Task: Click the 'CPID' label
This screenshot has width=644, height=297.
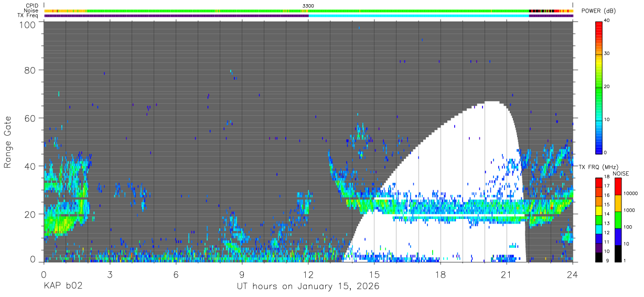Action: pos(33,6)
